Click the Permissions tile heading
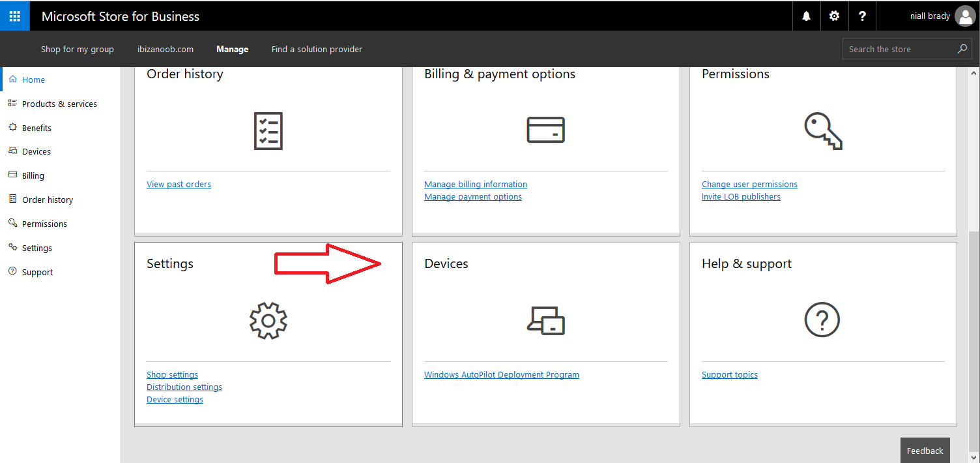This screenshot has height=463, width=980. coord(736,74)
